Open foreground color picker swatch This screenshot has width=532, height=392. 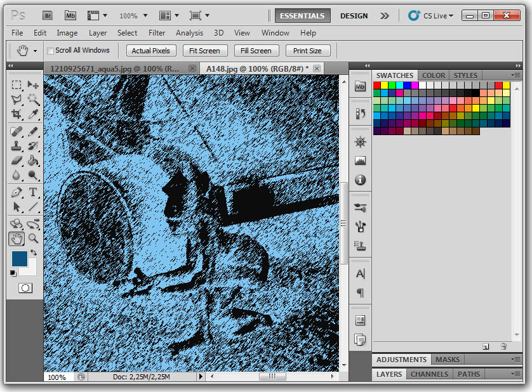(19, 259)
